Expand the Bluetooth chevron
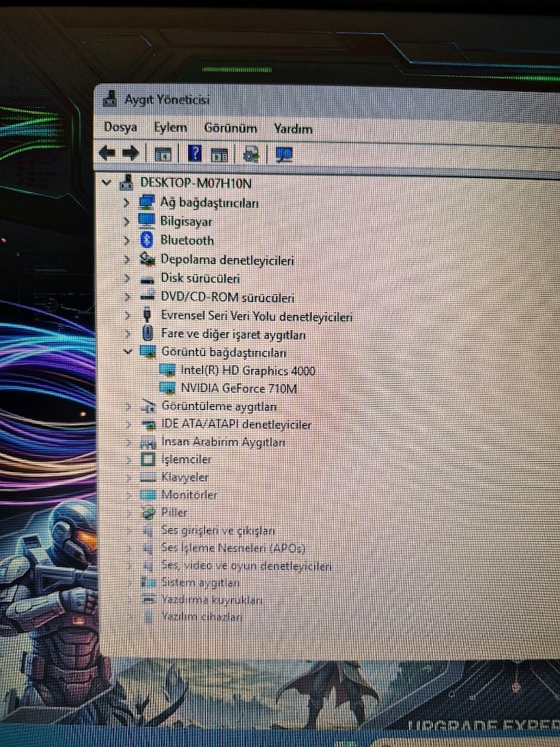Image resolution: width=560 pixels, height=747 pixels. (x=126, y=240)
